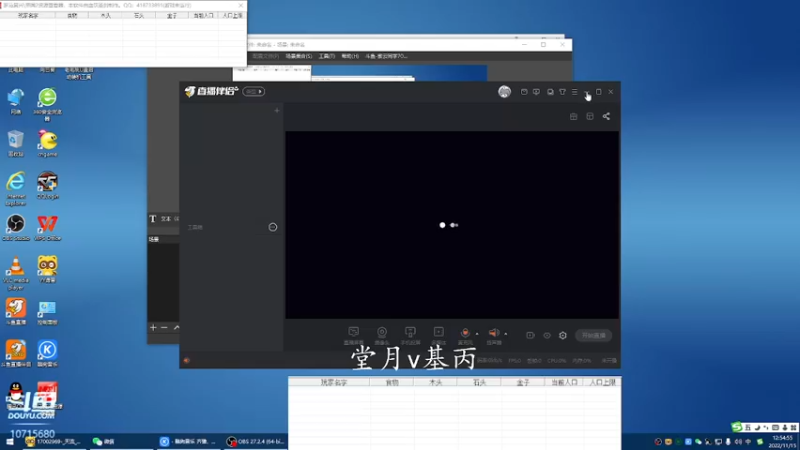
Task: Toggle the eye preview visibility icon
Action: pos(547,335)
